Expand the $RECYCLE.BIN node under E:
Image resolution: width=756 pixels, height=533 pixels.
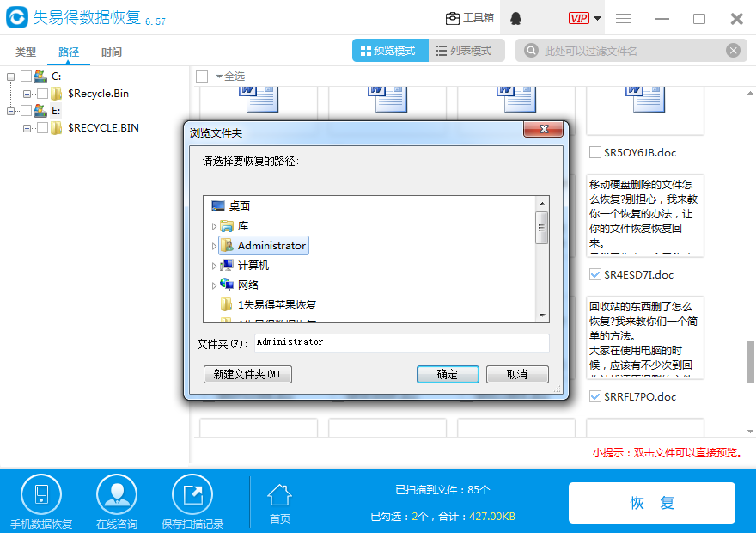[27, 128]
